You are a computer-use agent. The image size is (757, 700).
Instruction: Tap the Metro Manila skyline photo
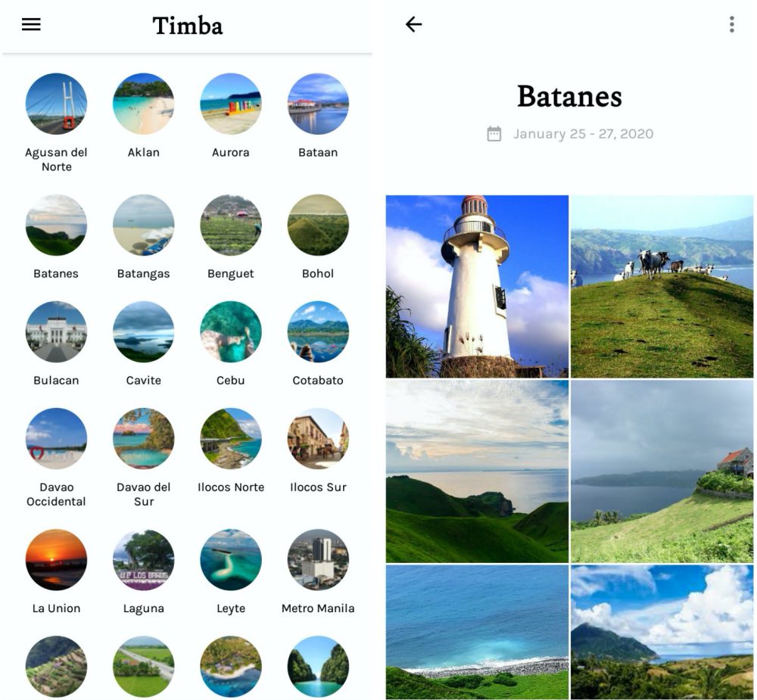[x=318, y=559]
